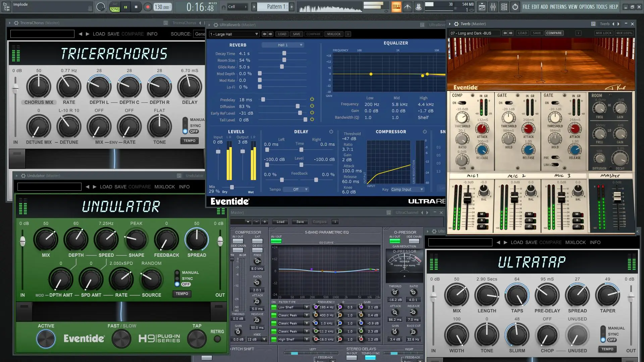Open the playlist view icon

click(x=482, y=7)
